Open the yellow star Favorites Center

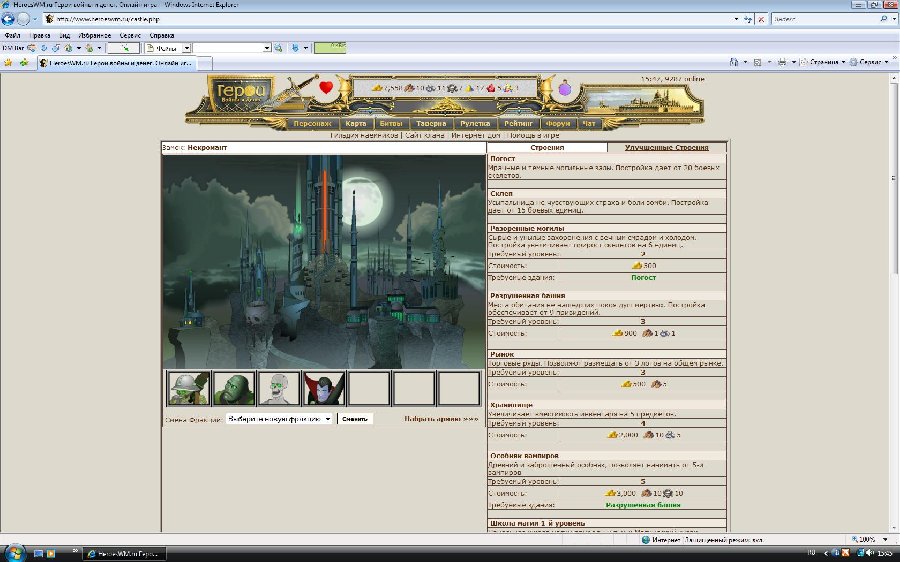pyautogui.click(x=8, y=62)
